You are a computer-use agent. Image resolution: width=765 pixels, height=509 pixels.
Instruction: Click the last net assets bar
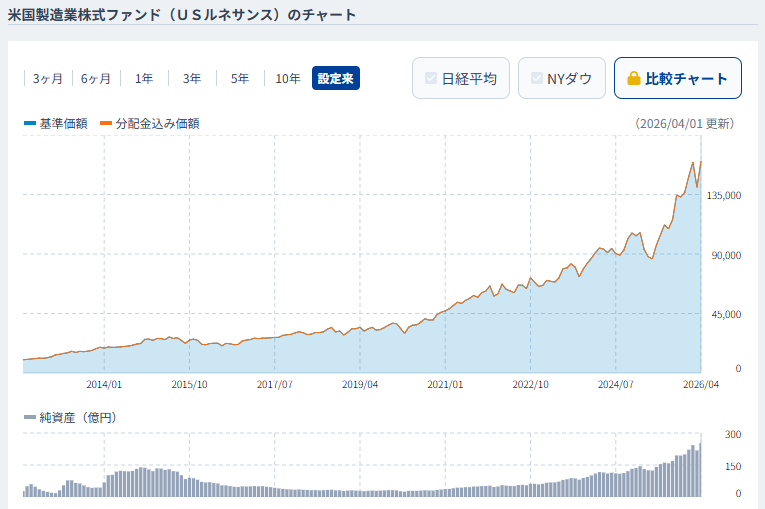(x=700, y=469)
